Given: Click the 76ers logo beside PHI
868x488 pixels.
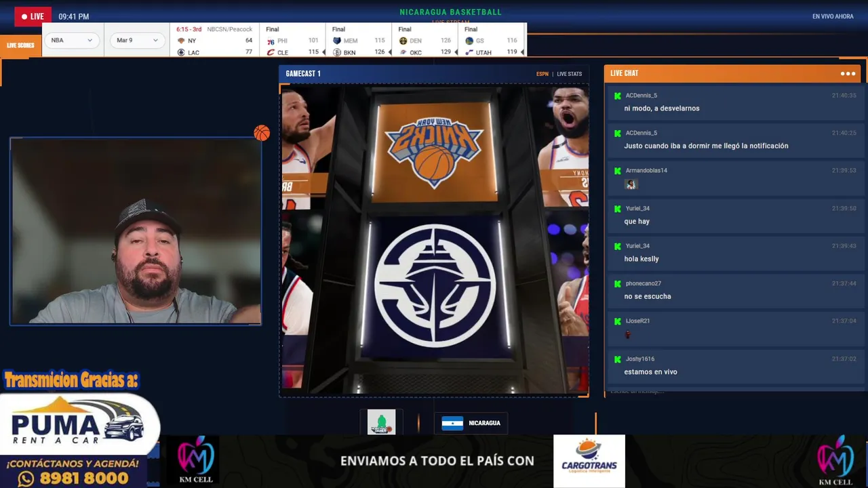Looking at the screenshot, I should click(x=271, y=41).
